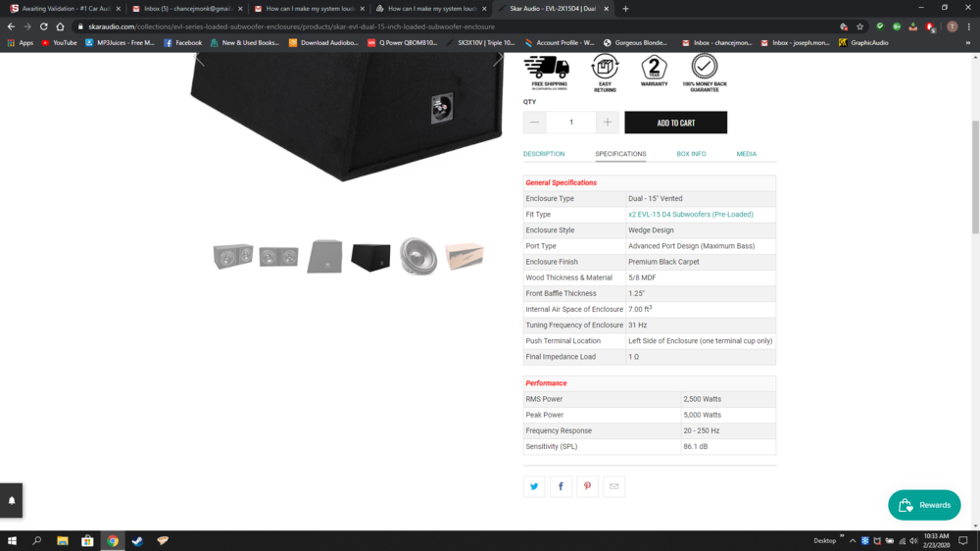The image size is (980, 551).
Task: Open the YouTube bookmark
Action: click(59, 43)
